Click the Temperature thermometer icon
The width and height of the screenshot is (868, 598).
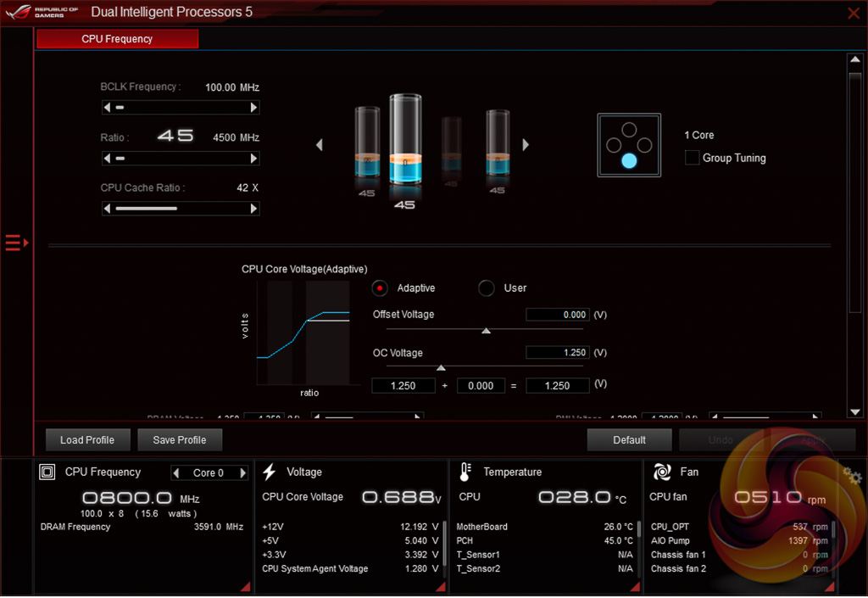click(465, 472)
